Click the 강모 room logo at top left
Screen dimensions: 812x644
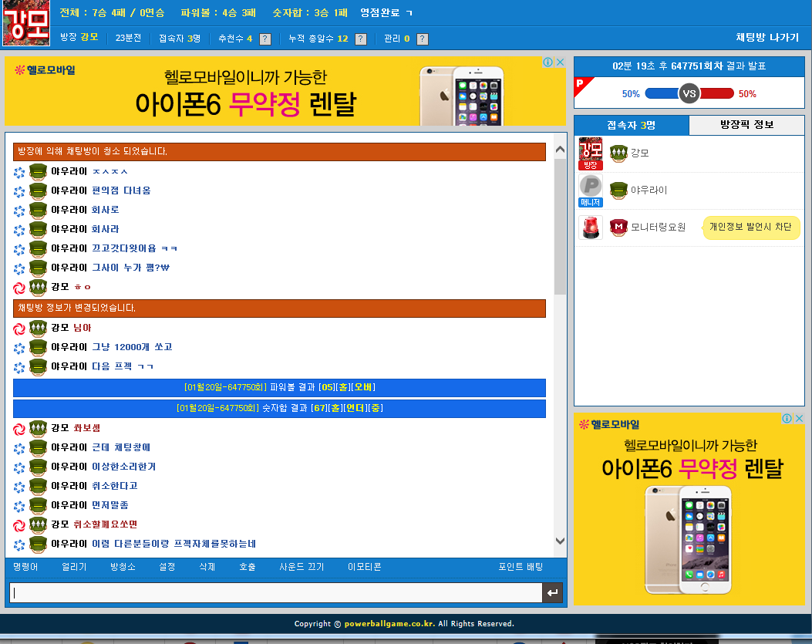(x=25, y=25)
